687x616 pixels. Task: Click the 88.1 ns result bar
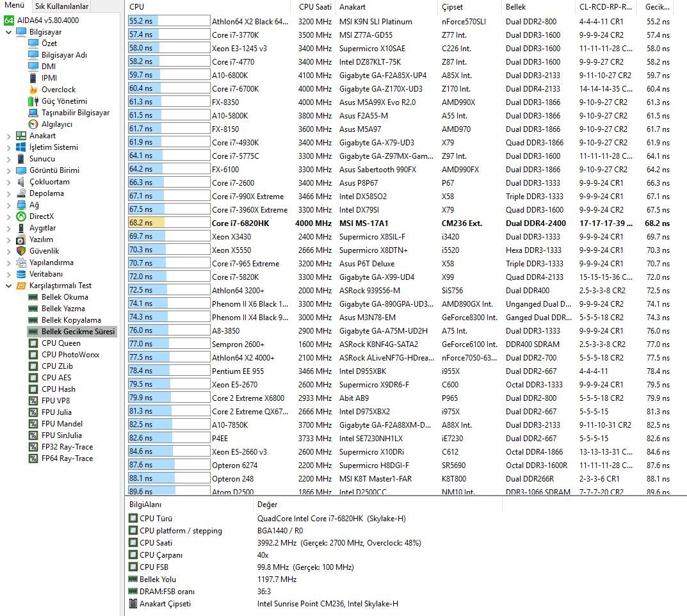pyautogui.click(x=169, y=478)
